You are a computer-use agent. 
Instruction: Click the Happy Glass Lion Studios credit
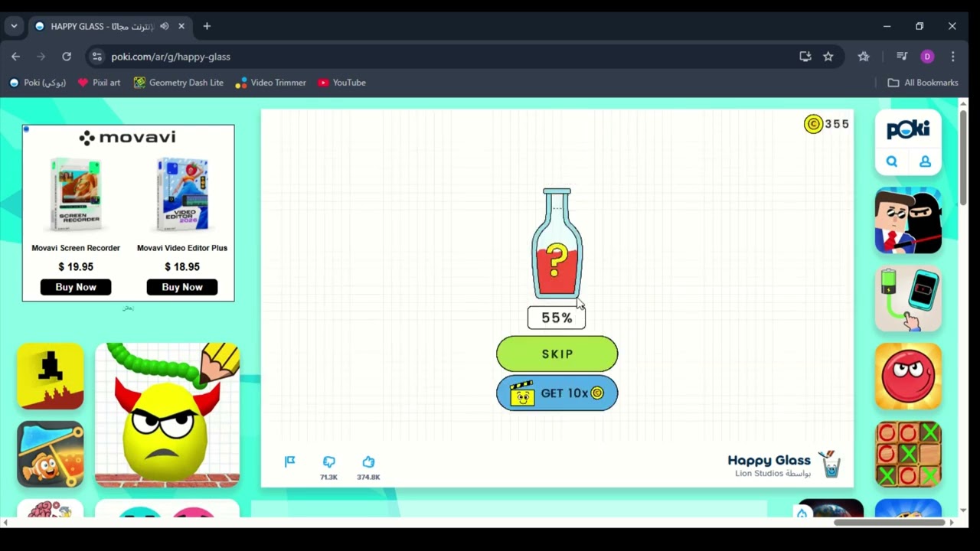pyautogui.click(x=784, y=465)
